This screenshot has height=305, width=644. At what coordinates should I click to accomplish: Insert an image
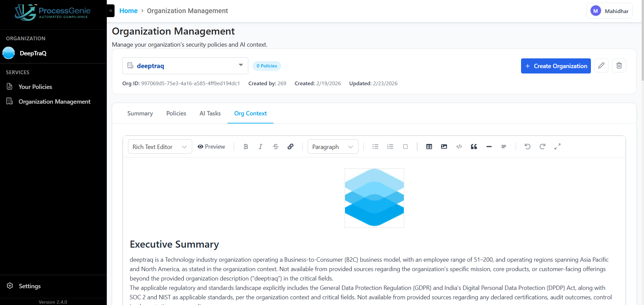coord(444,147)
